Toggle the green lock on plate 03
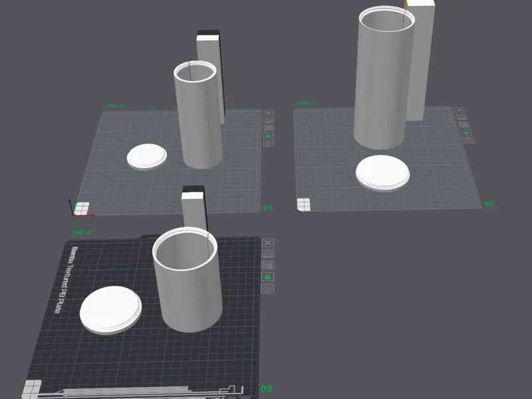The width and height of the screenshot is (532, 399). [268, 277]
